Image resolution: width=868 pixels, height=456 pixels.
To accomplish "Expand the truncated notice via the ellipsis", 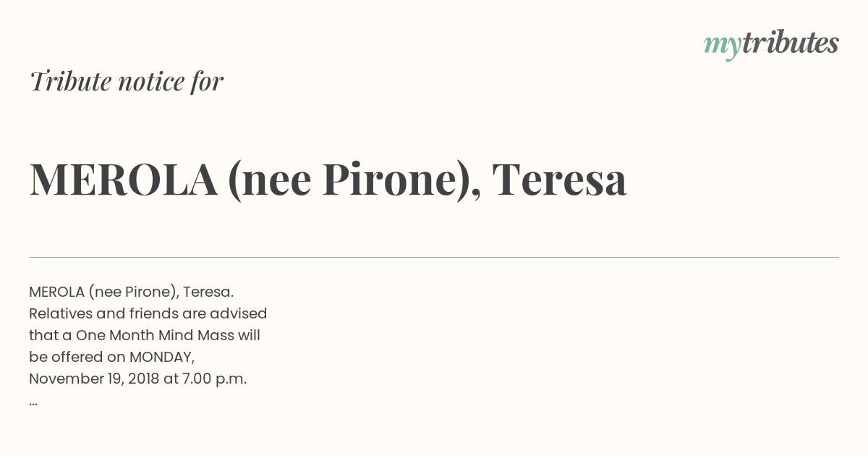I will [33, 402].
